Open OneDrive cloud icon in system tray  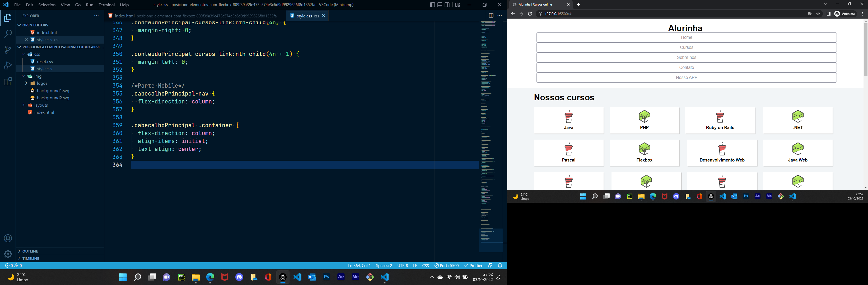440,277
